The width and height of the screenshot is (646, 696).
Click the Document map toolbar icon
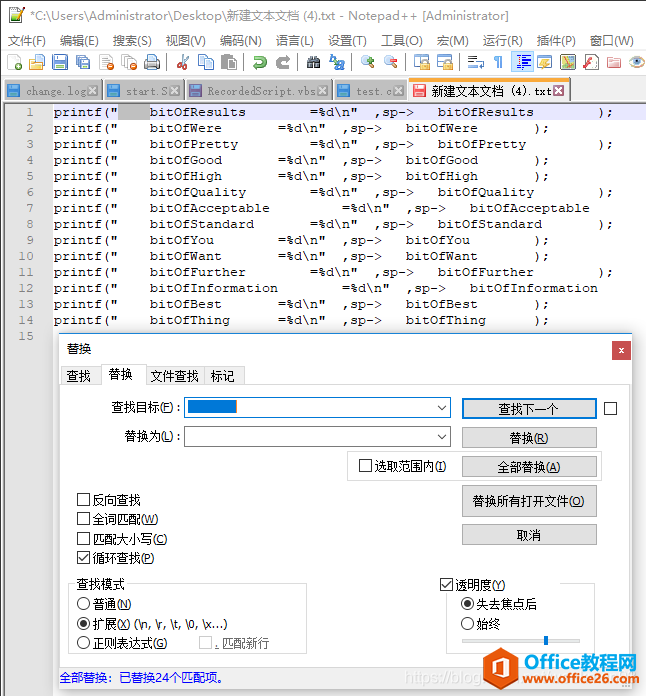tap(568, 62)
